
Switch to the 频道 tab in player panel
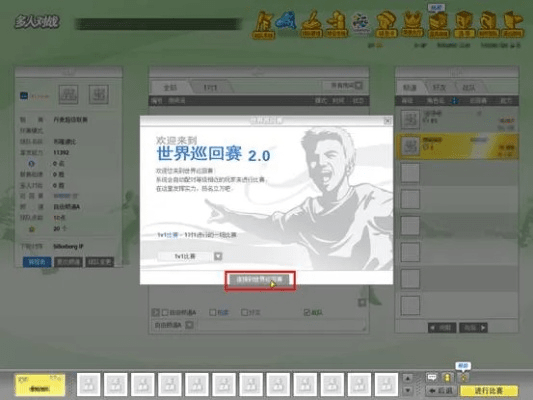[x=410, y=88]
